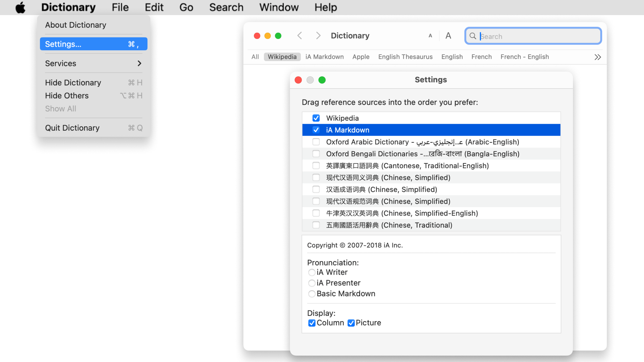Increase text size with large A

(448, 36)
